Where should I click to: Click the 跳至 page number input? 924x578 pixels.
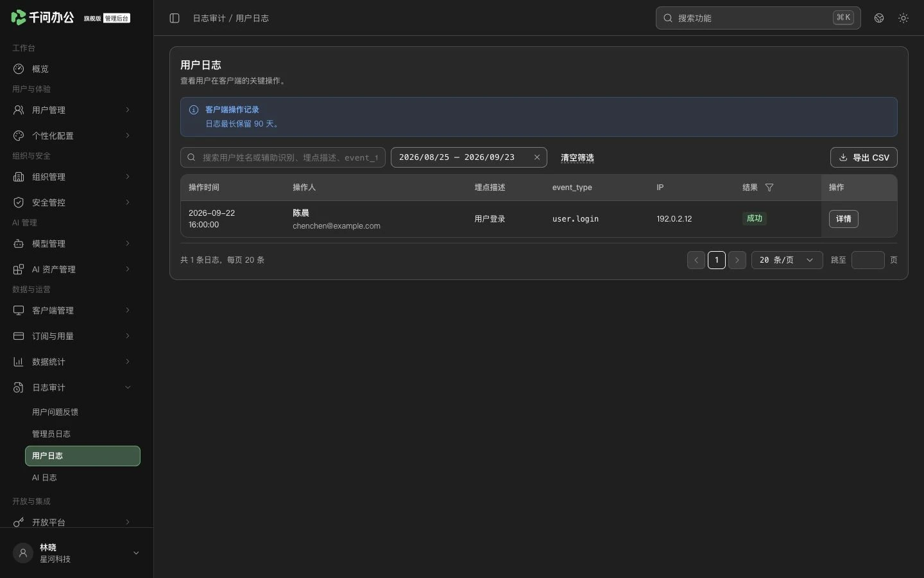pos(868,260)
